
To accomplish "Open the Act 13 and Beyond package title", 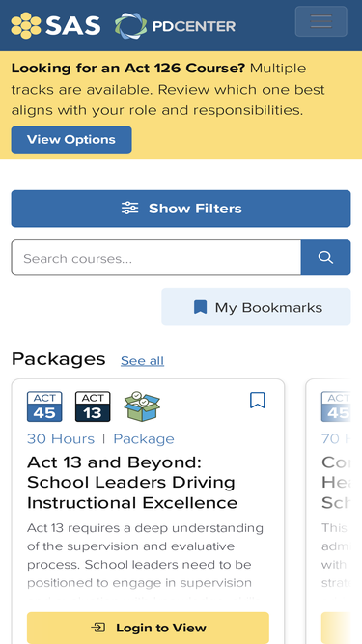I will click(132, 483).
